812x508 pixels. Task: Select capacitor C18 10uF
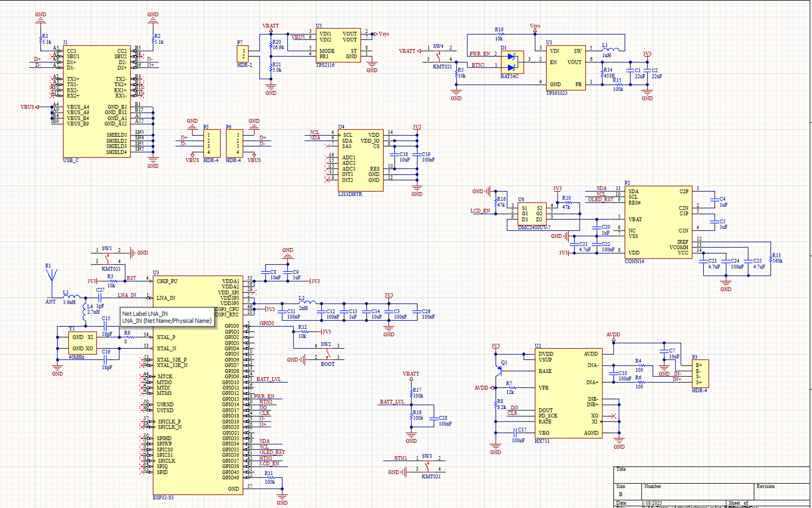[395, 154]
